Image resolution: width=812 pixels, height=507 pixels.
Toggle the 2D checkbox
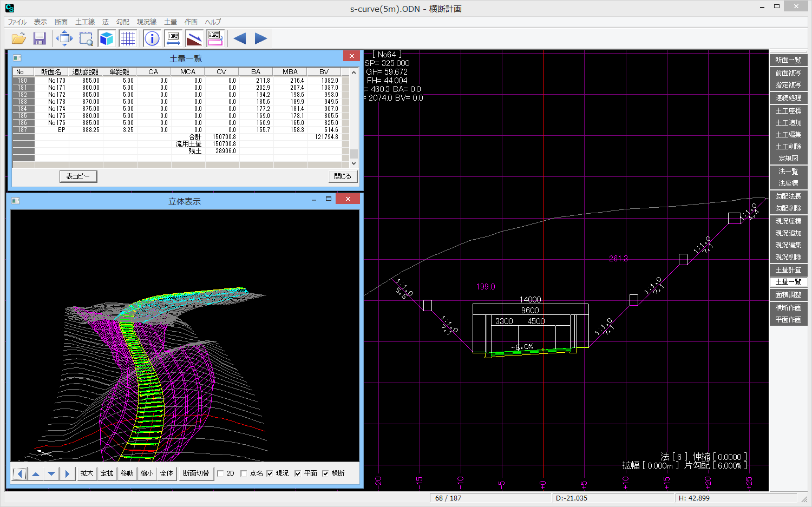point(220,473)
